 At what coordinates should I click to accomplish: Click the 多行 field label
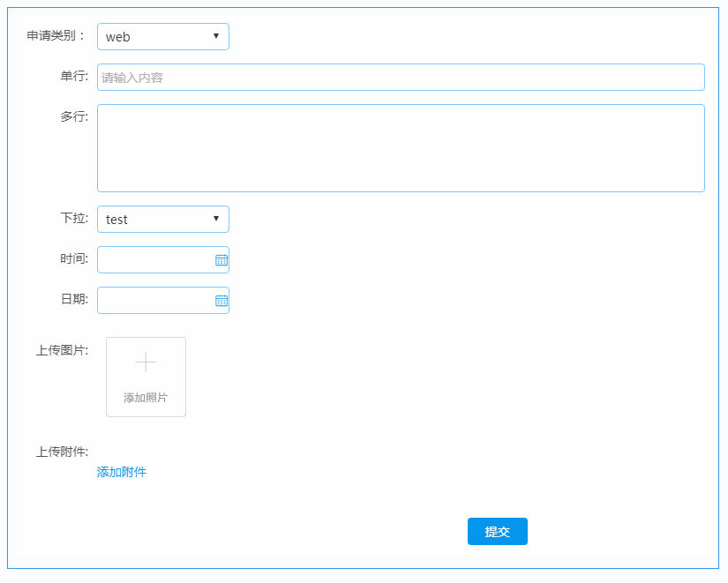[74, 116]
